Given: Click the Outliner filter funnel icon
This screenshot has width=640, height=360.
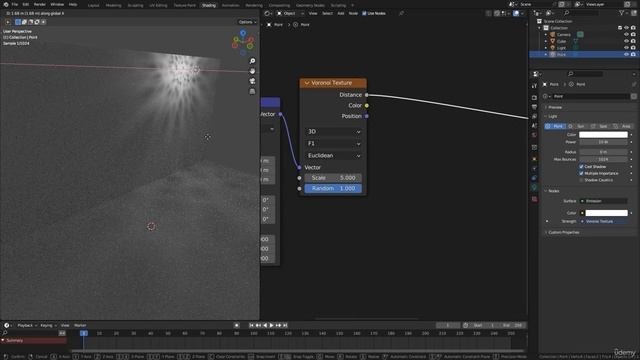Looking at the screenshot, I should [x=622, y=13].
